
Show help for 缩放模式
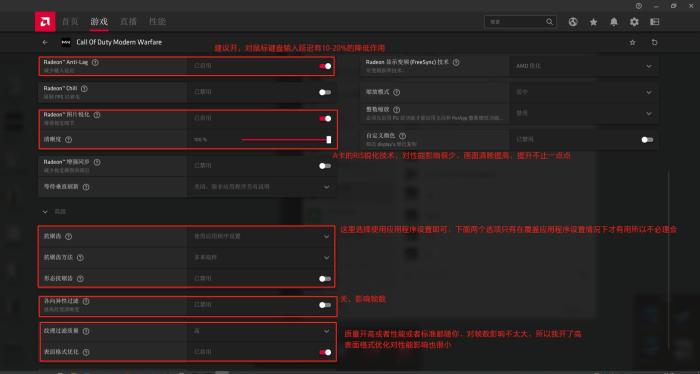coord(396,92)
